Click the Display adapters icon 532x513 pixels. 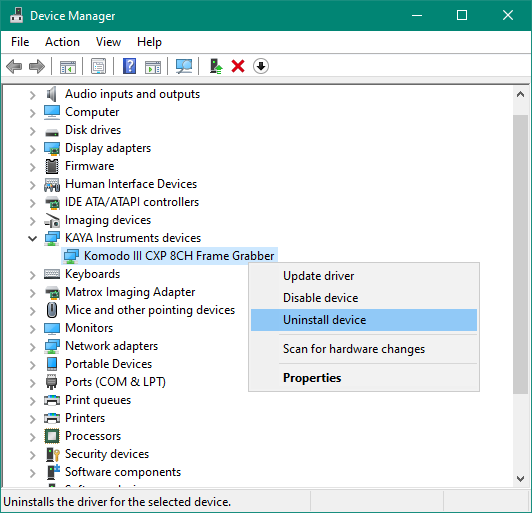[52, 148]
